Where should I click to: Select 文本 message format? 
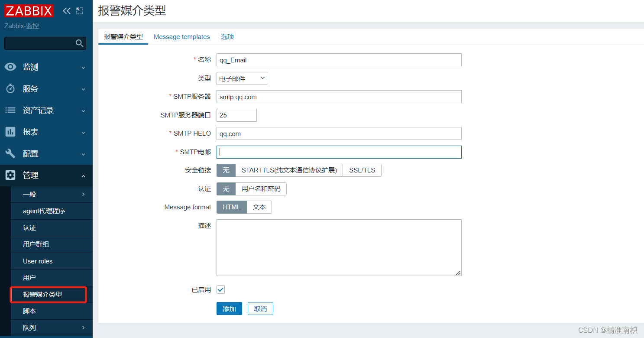point(259,207)
